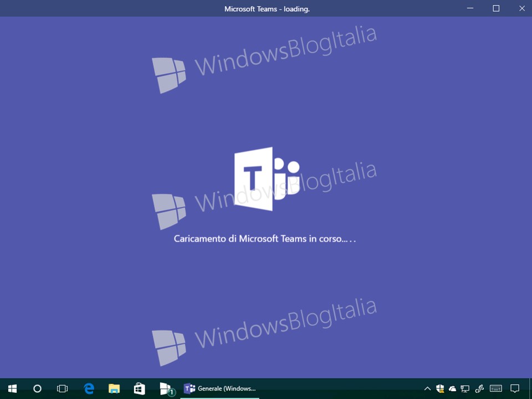Screen dimensions: 532x399
Task: Open Cortana search circle
Action: tap(37, 388)
